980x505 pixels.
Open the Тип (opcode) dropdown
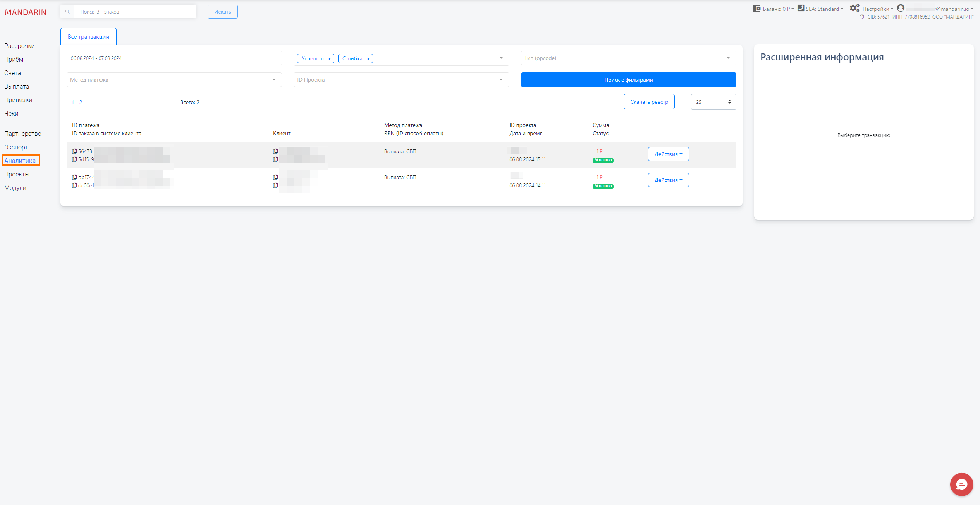628,58
